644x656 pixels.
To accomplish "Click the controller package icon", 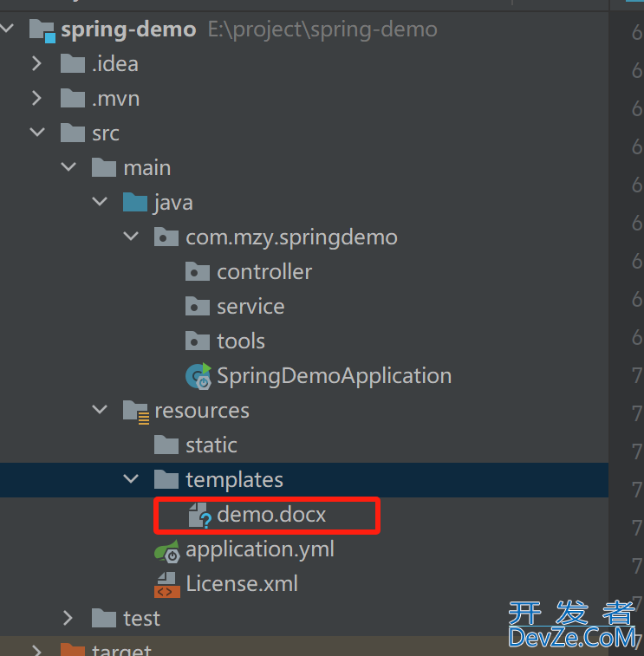I will coord(198,272).
